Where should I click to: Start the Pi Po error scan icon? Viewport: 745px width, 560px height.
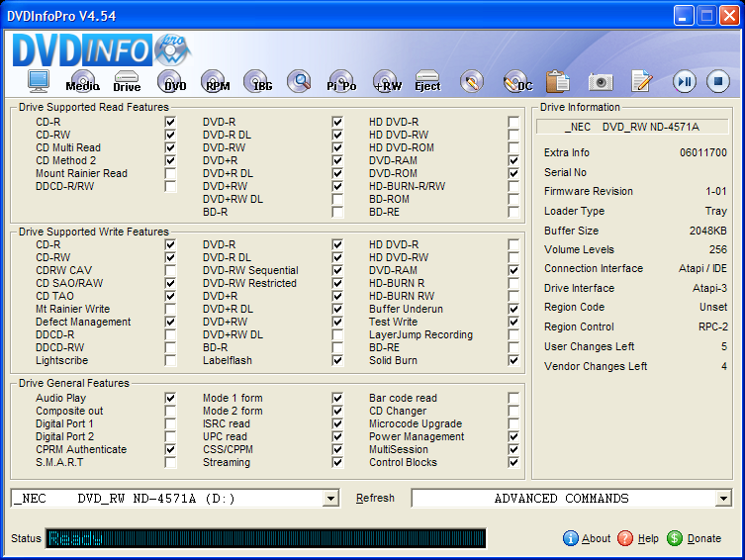341,81
